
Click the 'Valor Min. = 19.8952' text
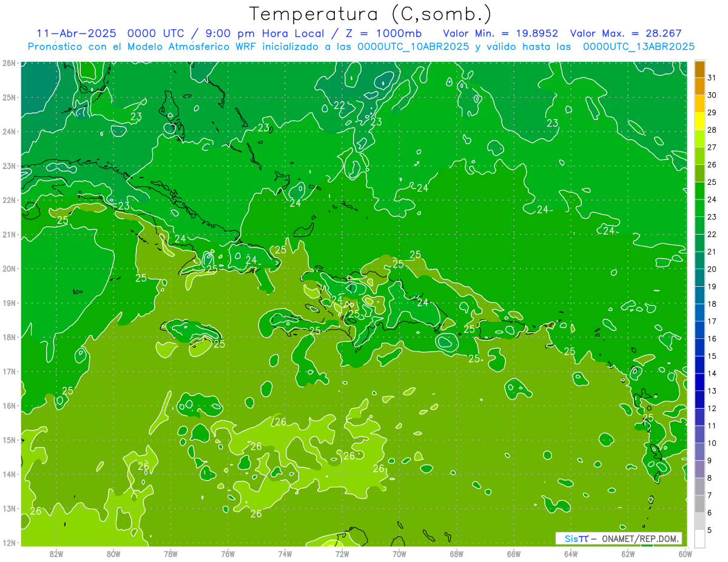click(500, 33)
